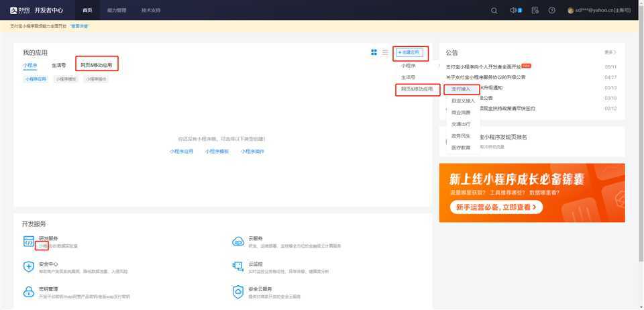
Task: Open the 安全中心 service title
Action: pos(48,264)
